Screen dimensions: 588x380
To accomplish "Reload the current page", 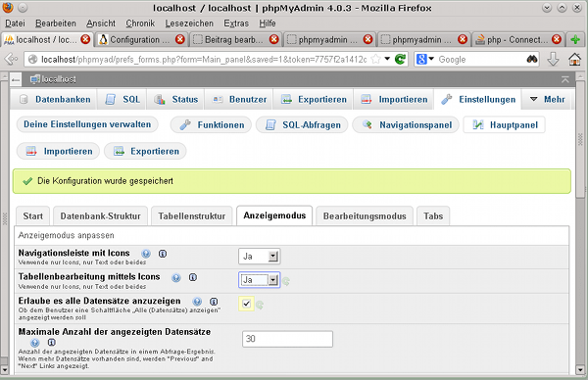I will point(401,59).
